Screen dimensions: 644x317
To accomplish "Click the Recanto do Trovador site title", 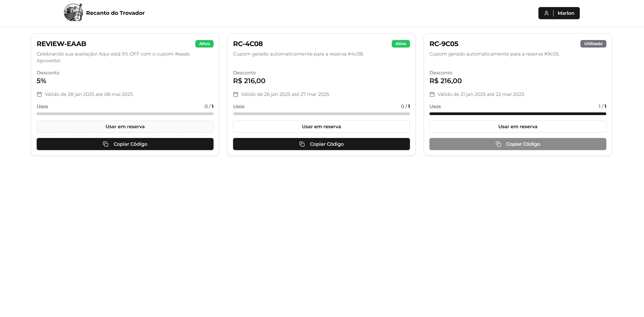I will point(115,13).
